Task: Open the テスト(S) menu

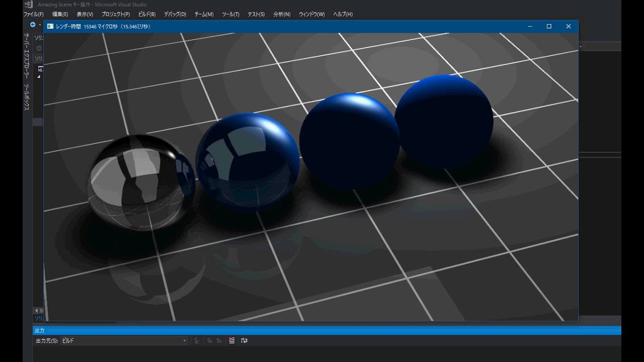Action: pyautogui.click(x=256, y=14)
